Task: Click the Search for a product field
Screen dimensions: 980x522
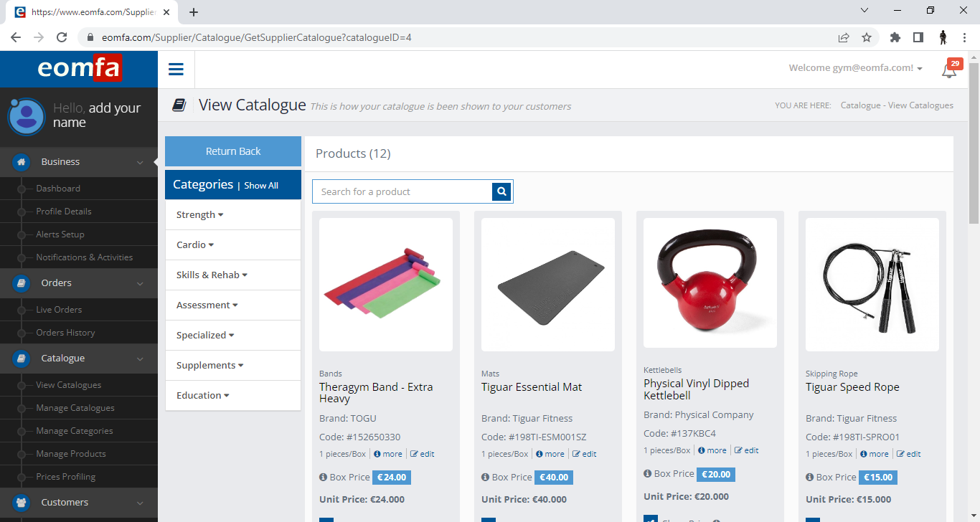Action: click(402, 191)
